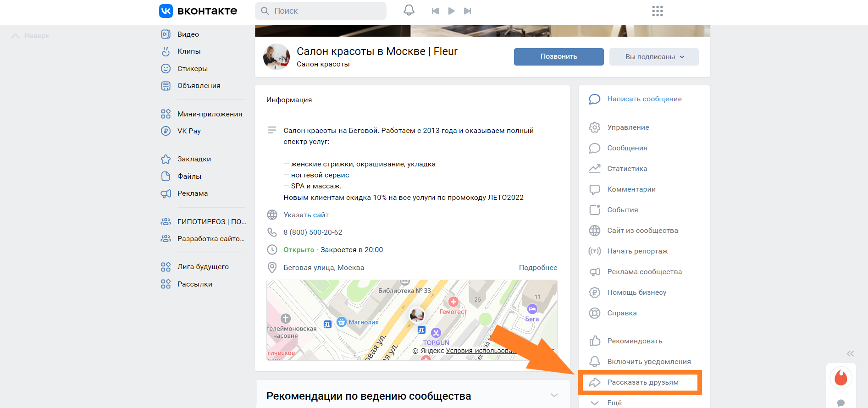Viewport: 868px width, 408px height.
Task: Click Магнолия store on the map
Action: point(358,322)
